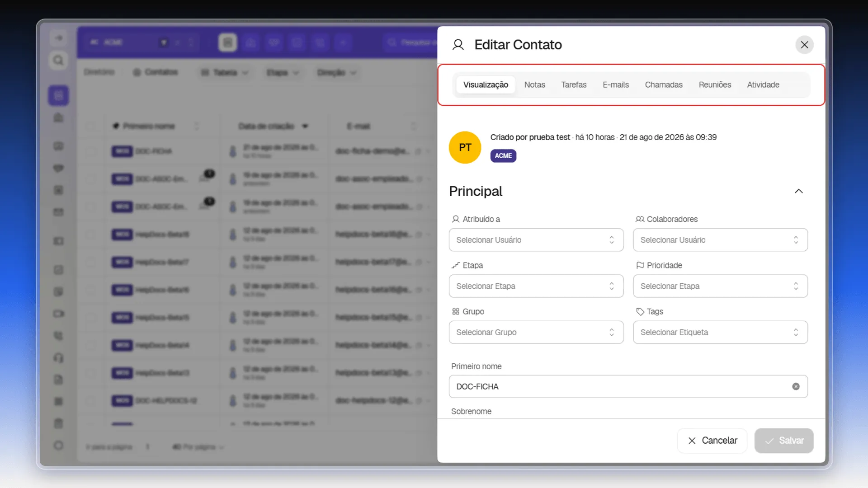Image resolution: width=868 pixels, height=488 pixels.
Task: Open the Reuniões tab
Action: coord(714,84)
